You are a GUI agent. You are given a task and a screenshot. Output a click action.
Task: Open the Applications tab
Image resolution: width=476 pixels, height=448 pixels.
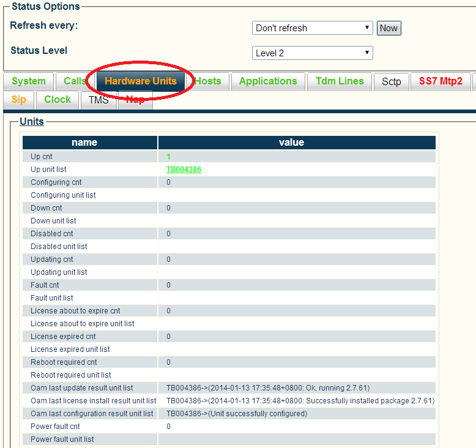coord(268,81)
